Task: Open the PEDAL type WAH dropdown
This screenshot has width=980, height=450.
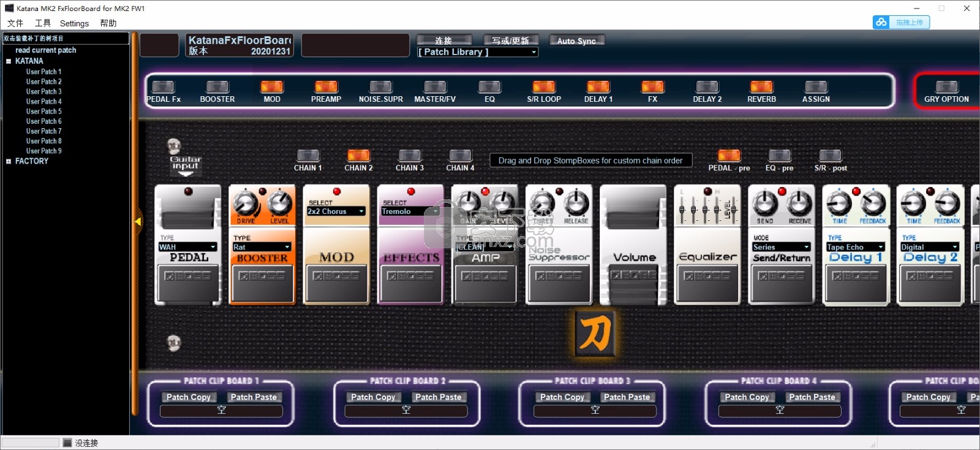Action: [x=187, y=247]
